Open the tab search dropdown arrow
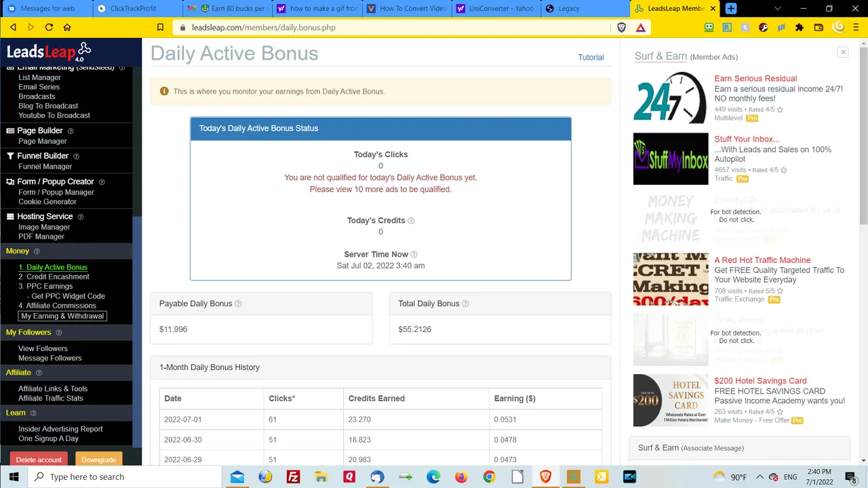Image resolution: width=868 pixels, height=488 pixels. click(x=778, y=8)
